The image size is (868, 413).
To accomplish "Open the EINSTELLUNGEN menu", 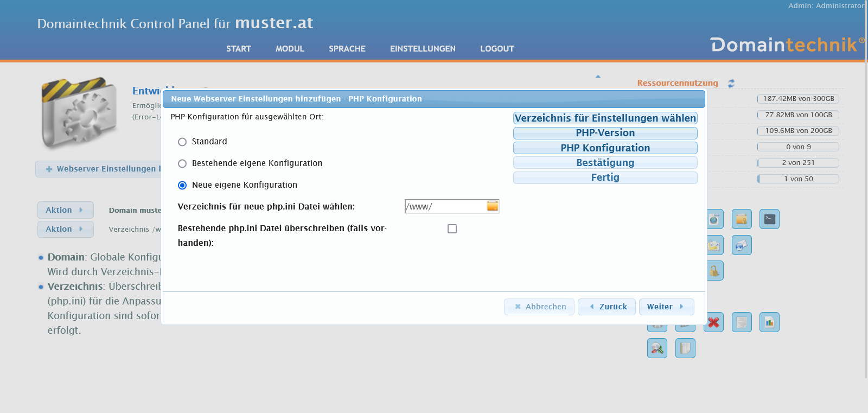I will [x=423, y=49].
